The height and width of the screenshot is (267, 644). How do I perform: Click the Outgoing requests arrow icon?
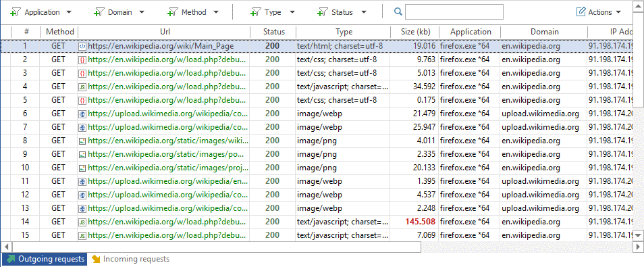pos(11,259)
